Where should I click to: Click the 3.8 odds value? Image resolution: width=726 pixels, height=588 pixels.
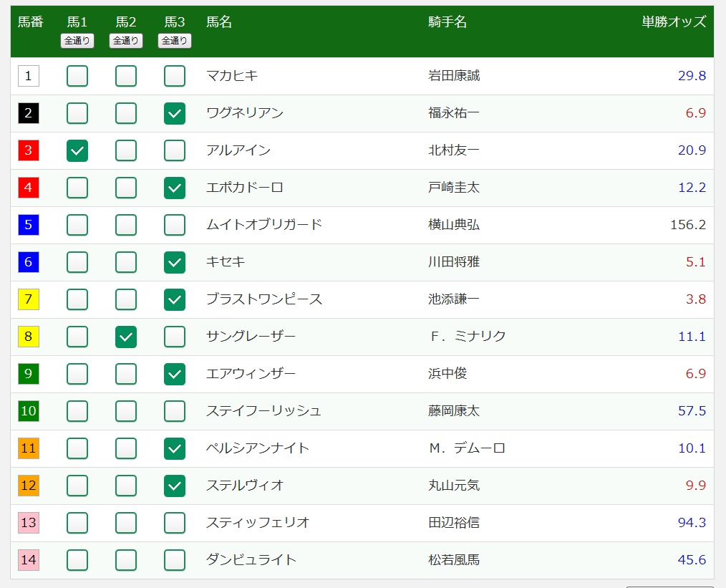click(x=696, y=299)
